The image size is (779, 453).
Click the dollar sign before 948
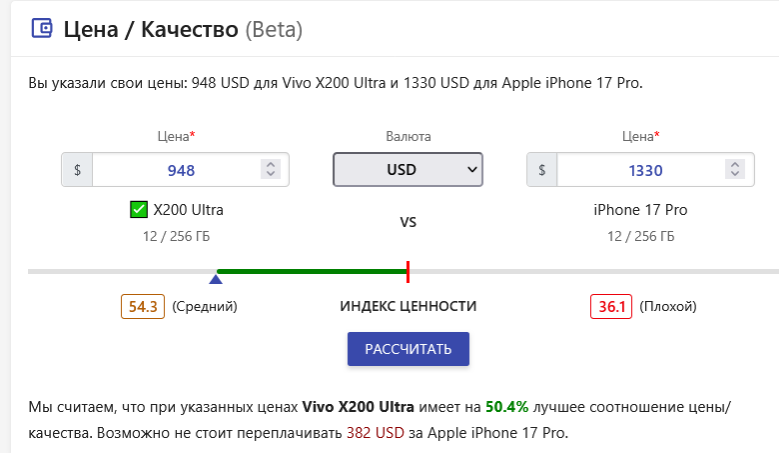coord(77,170)
